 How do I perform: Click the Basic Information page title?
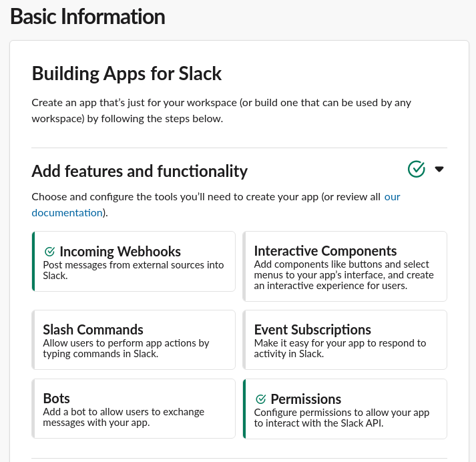pos(87,17)
